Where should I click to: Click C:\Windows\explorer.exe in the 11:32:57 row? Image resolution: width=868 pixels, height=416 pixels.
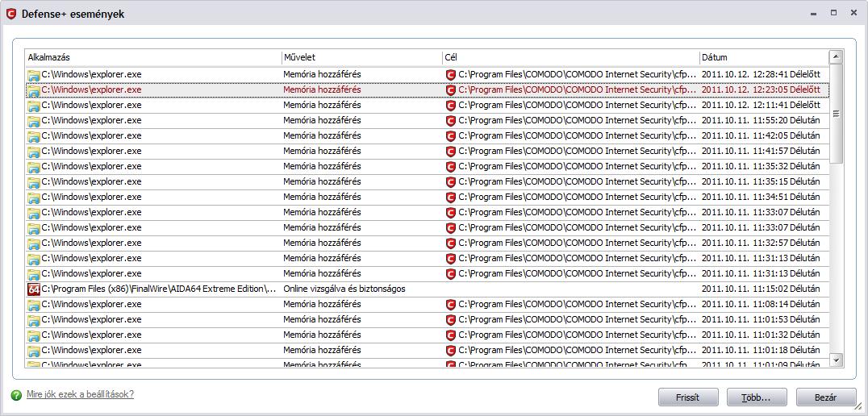point(91,243)
